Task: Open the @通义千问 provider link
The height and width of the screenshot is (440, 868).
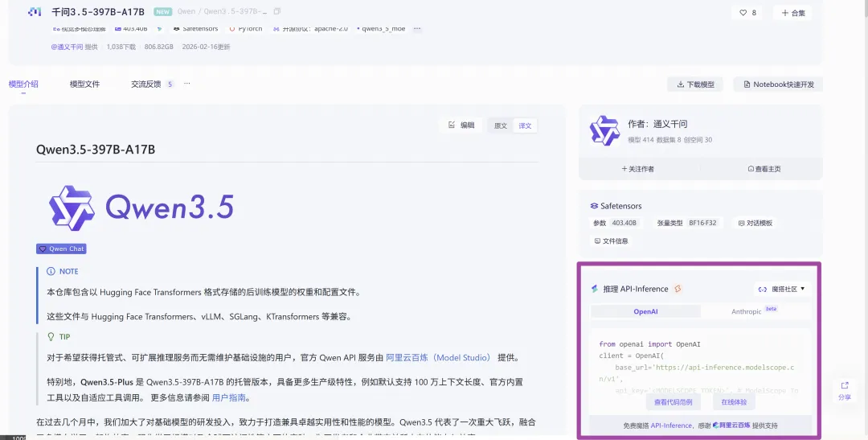Action: point(67,47)
